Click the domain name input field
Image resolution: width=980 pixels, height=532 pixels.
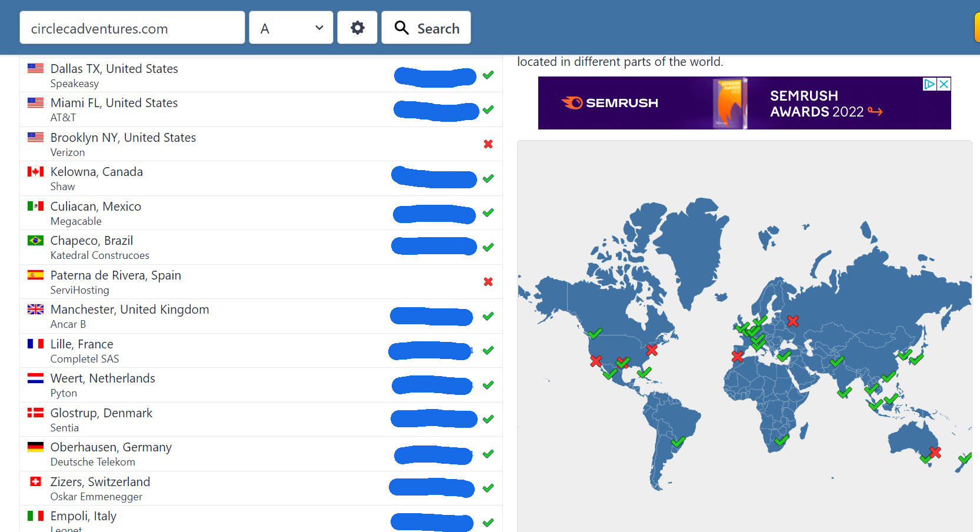[132, 28]
